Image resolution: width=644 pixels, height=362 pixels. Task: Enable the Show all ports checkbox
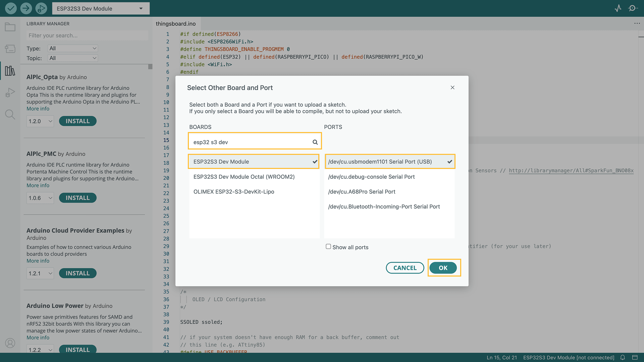point(328,247)
